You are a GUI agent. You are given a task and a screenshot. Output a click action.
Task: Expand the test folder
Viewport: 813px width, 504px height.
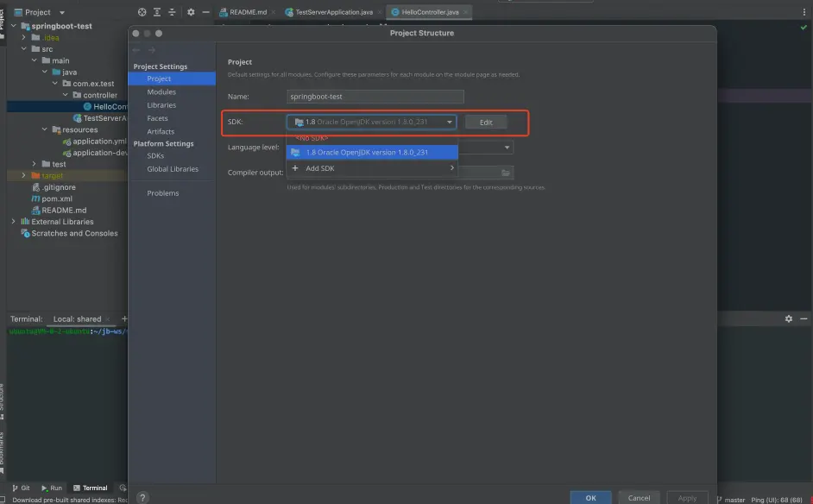tap(35, 164)
